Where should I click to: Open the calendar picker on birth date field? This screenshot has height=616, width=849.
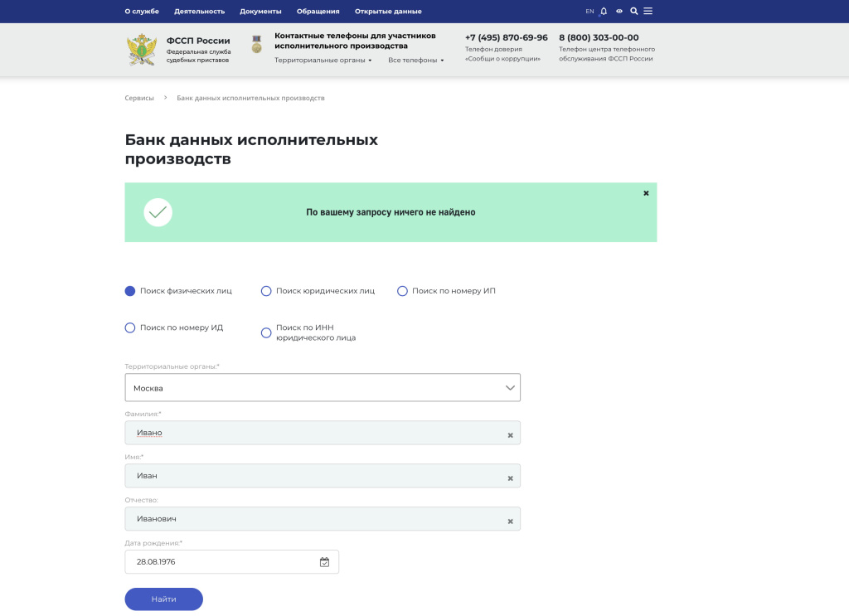point(325,562)
